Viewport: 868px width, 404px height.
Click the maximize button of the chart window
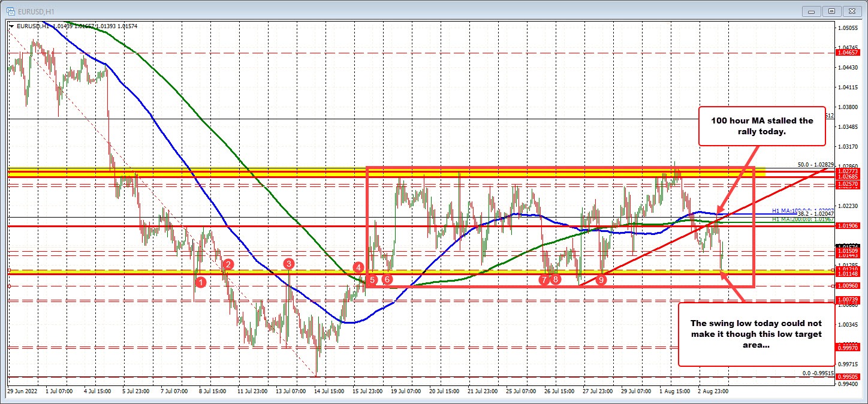(832, 11)
